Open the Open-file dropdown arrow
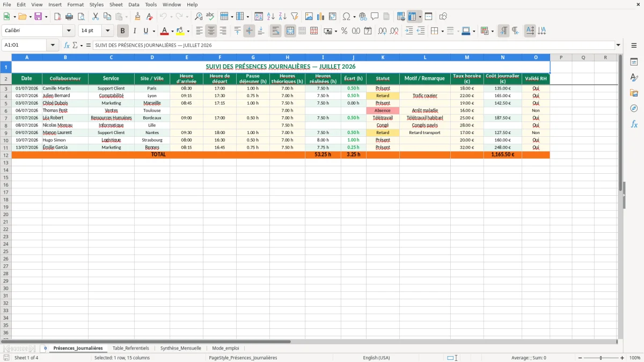Screen dimensions: 644x362 tap(30, 17)
